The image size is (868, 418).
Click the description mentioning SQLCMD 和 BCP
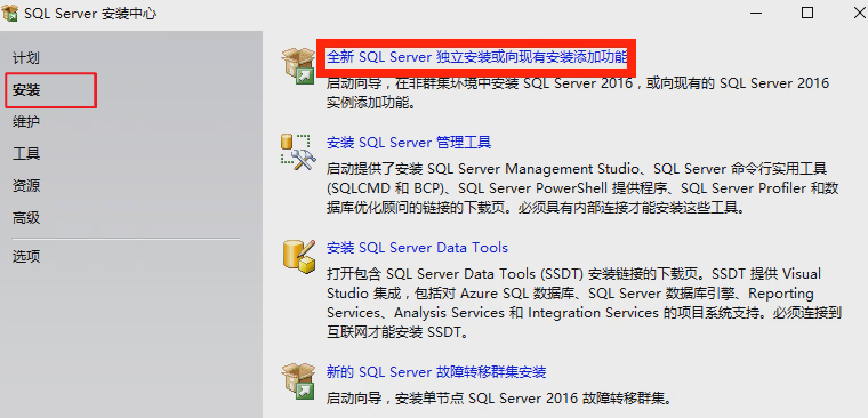pyautogui.click(x=582, y=188)
